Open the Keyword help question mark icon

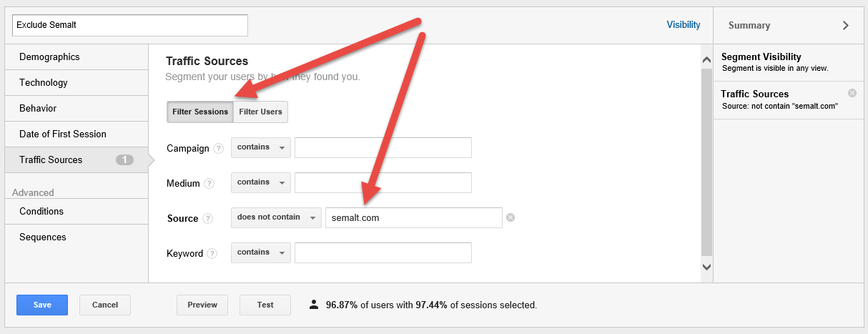[x=212, y=254]
